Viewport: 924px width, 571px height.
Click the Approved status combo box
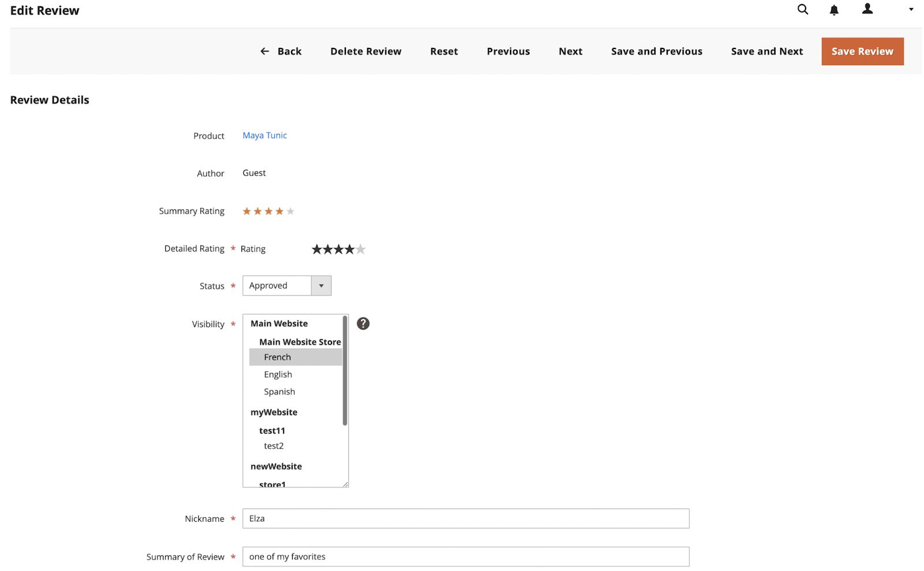click(x=277, y=285)
